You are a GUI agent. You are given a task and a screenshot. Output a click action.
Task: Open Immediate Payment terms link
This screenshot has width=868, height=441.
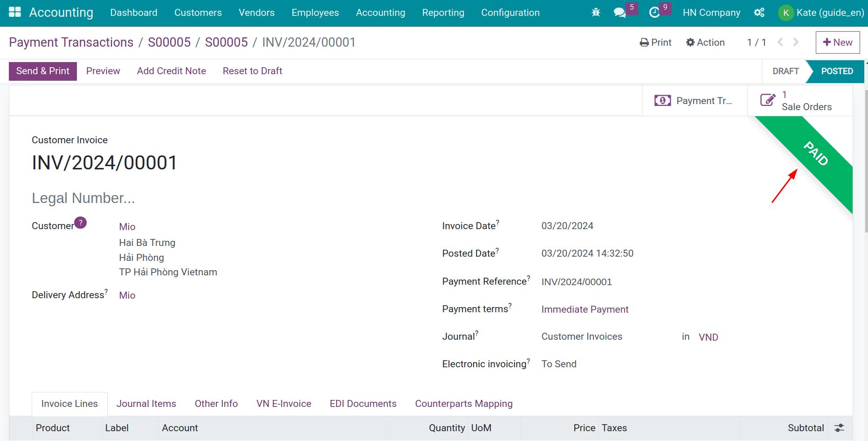585,309
